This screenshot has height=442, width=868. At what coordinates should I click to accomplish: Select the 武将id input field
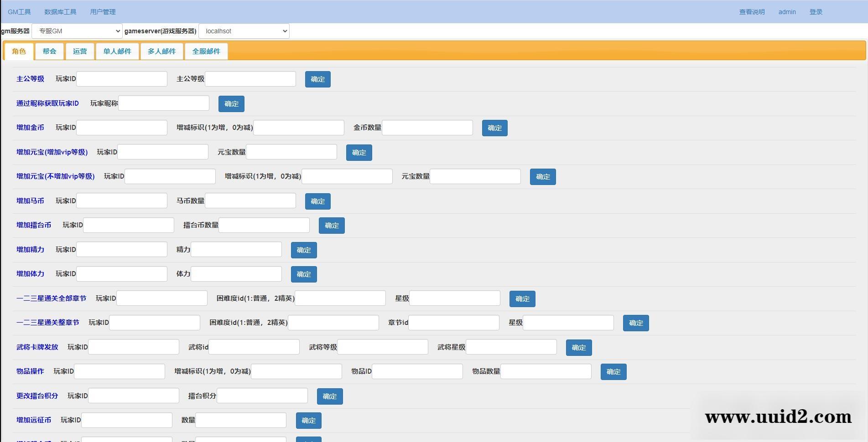click(x=254, y=347)
